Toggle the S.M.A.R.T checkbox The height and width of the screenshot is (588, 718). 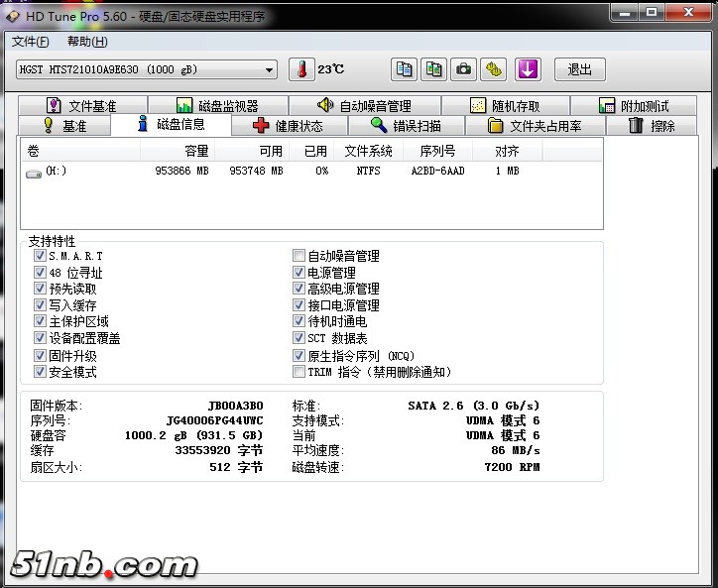pyautogui.click(x=41, y=256)
